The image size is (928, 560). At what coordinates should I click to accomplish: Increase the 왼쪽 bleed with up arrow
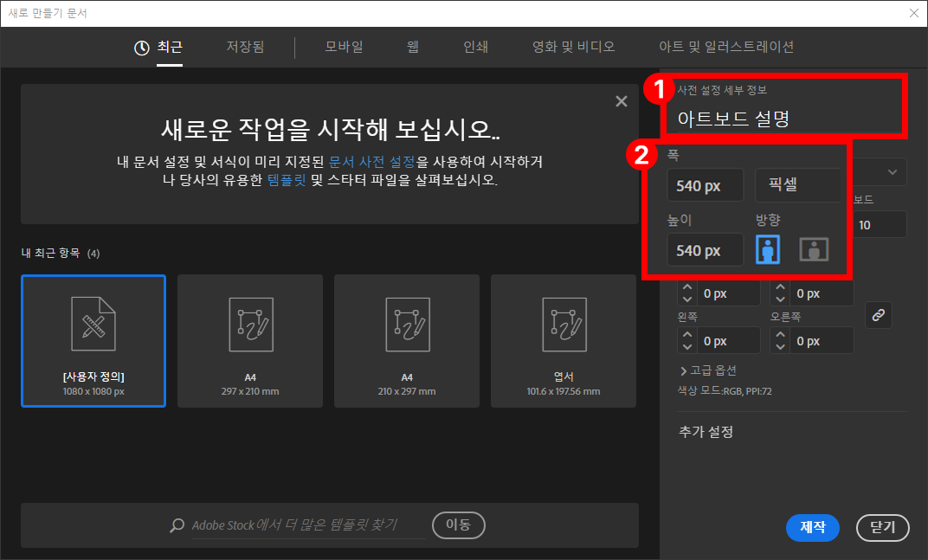pyautogui.click(x=687, y=334)
